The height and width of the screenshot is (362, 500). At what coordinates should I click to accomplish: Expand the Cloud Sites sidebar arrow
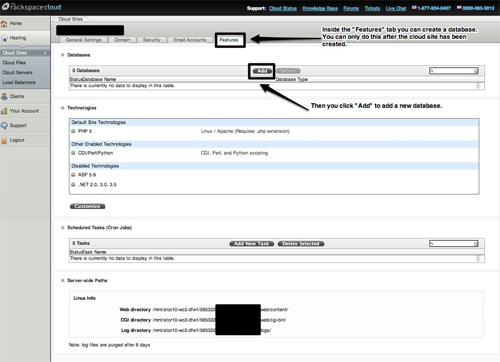[45, 53]
